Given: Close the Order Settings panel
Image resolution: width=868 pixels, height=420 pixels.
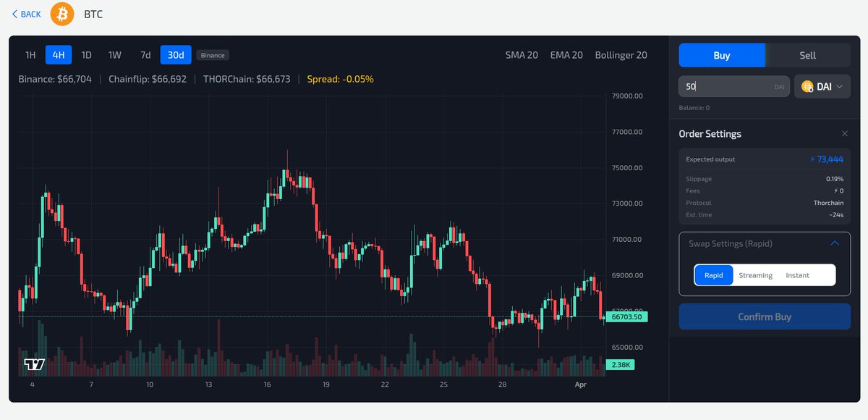Looking at the screenshot, I should click(x=844, y=134).
